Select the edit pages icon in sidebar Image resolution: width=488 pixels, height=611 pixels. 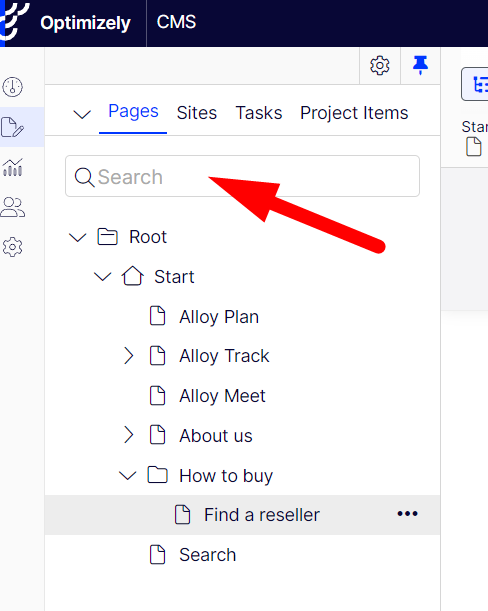[x=12, y=127]
